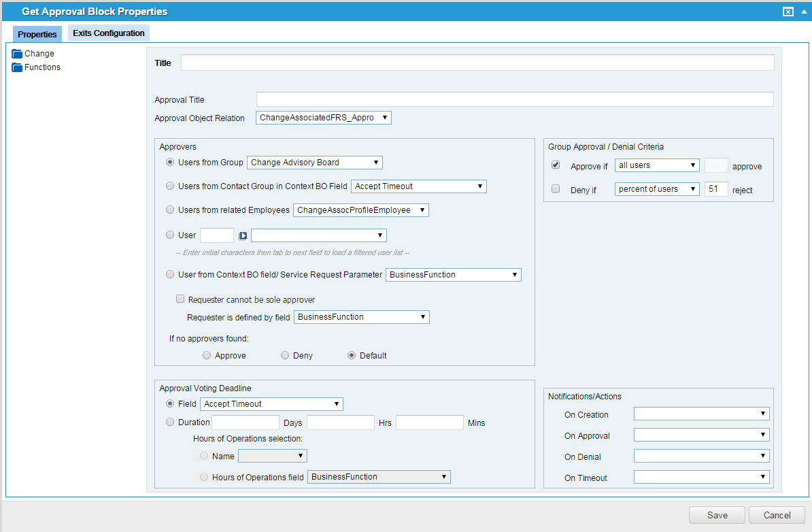Viewport: 812px width, 532px height.
Task: Uncheck the Approve if checkbox
Action: (555, 164)
